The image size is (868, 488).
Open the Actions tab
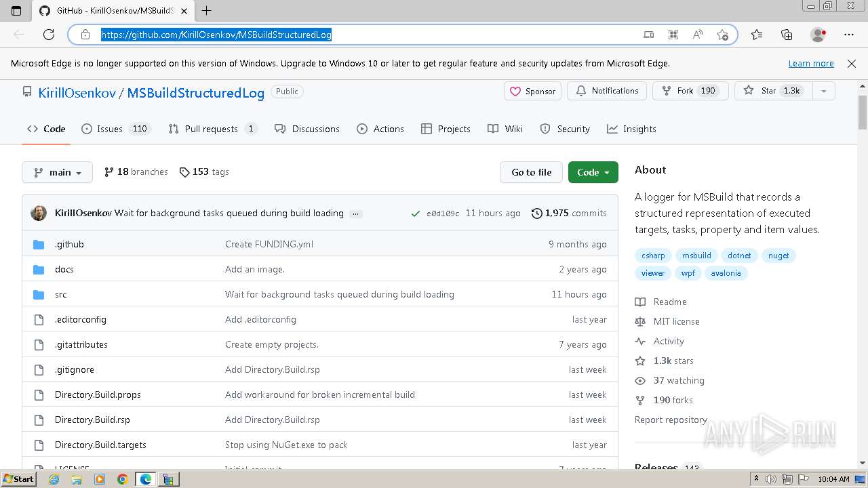click(380, 129)
